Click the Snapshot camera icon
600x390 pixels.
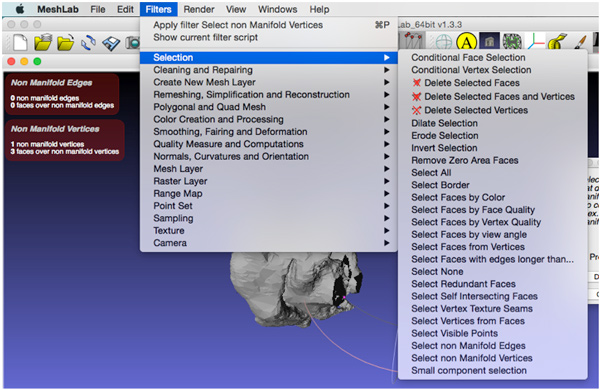(x=133, y=42)
